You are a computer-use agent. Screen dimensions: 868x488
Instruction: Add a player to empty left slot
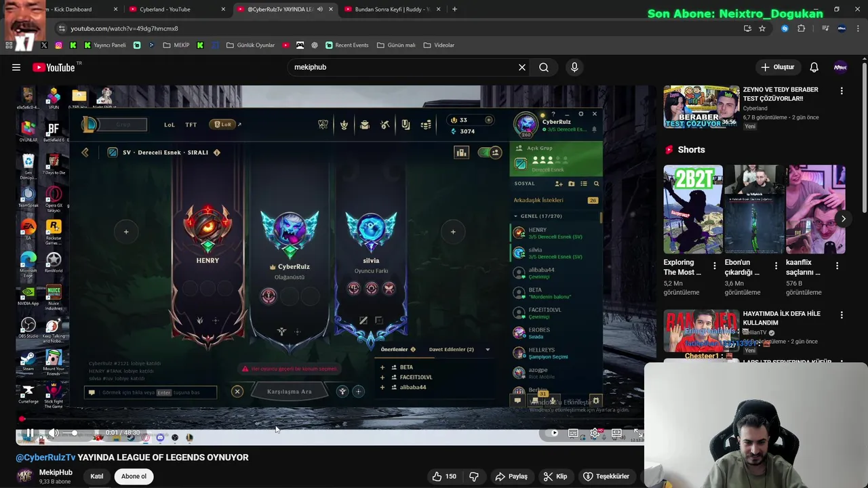click(x=126, y=232)
